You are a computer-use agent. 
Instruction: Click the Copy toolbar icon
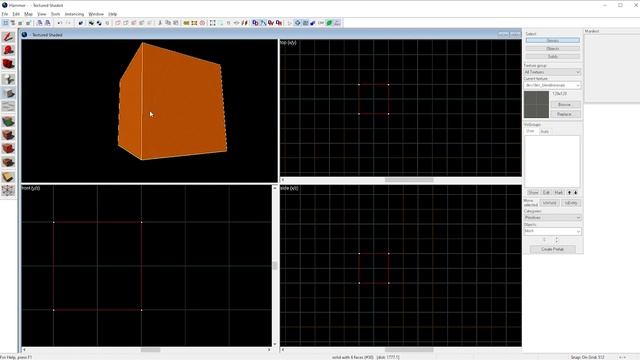(x=168, y=23)
